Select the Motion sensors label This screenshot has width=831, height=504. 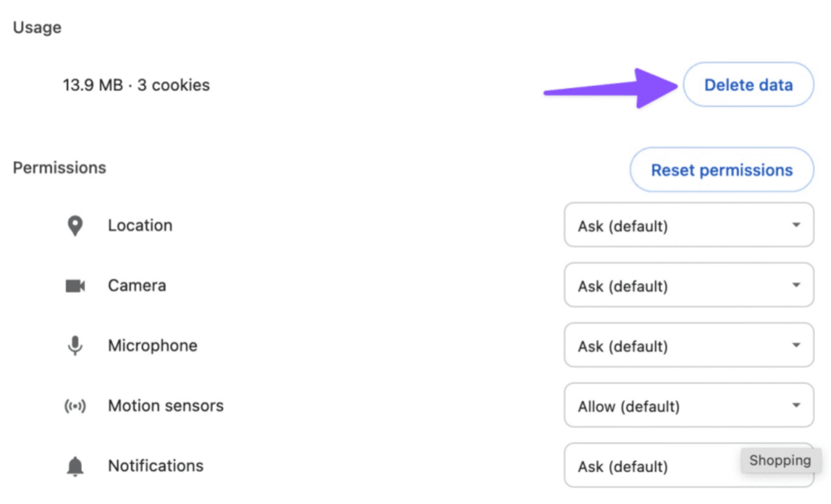[166, 406]
